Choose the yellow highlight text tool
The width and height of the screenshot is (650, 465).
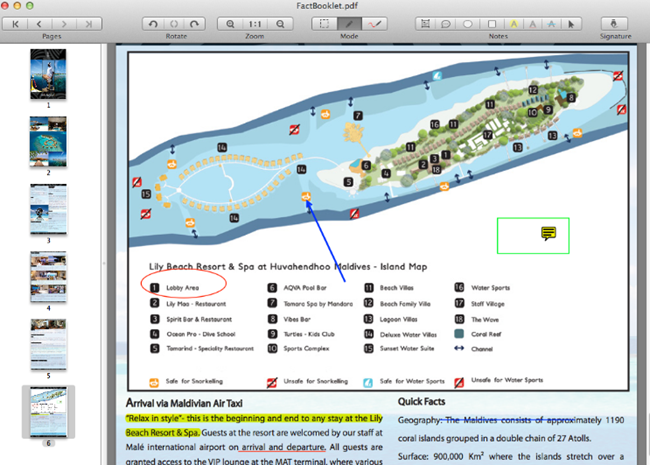[514, 24]
